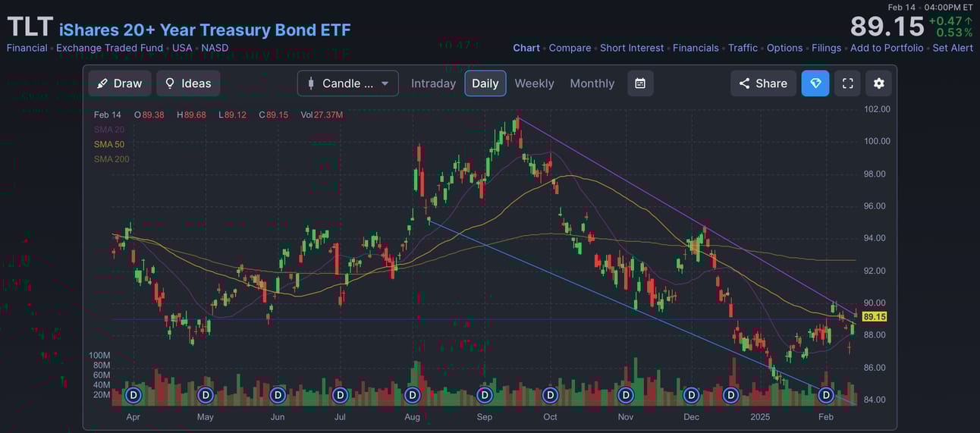Viewport: 980px width, 433px height.
Task: Open the Short Interest link
Action: tap(632, 48)
